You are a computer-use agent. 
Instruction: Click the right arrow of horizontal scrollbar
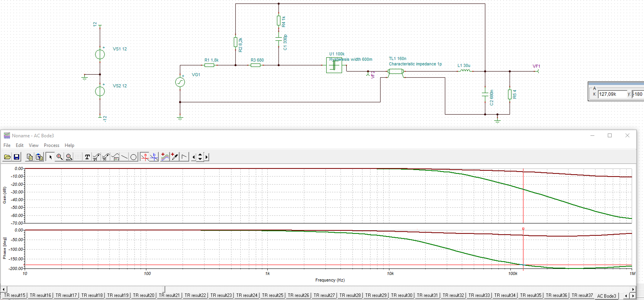click(x=633, y=289)
